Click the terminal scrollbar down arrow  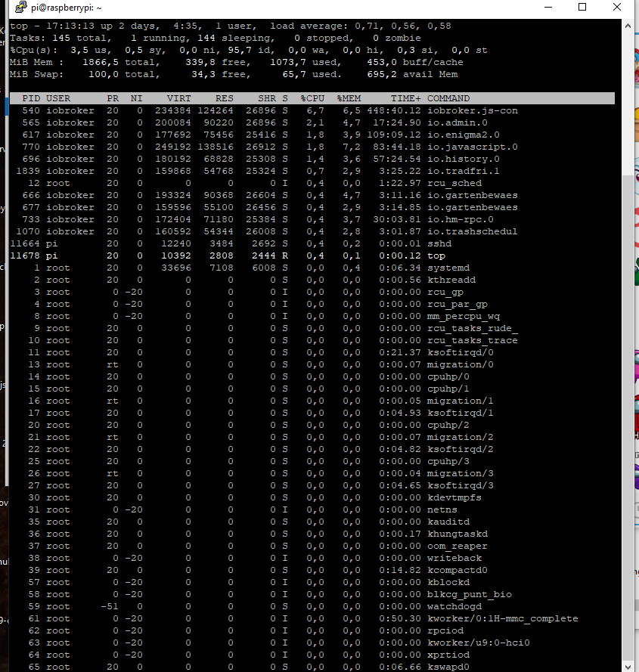(x=628, y=667)
